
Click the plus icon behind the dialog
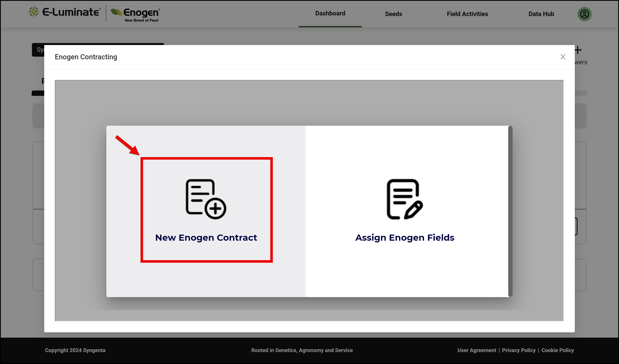point(578,50)
